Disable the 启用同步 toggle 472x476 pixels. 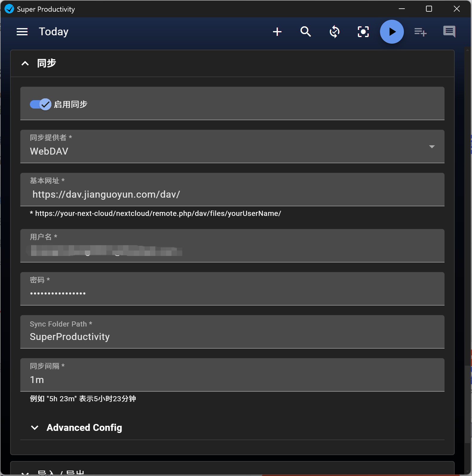coord(41,104)
